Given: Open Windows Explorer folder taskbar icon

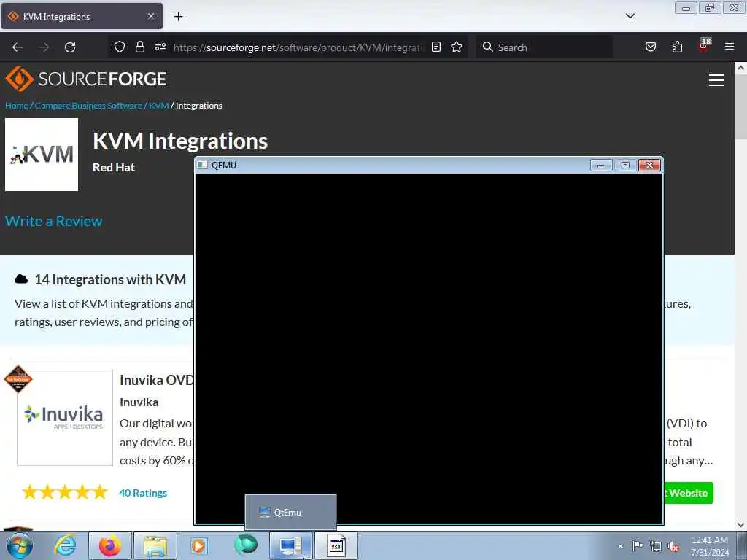Looking at the screenshot, I should coord(155,545).
